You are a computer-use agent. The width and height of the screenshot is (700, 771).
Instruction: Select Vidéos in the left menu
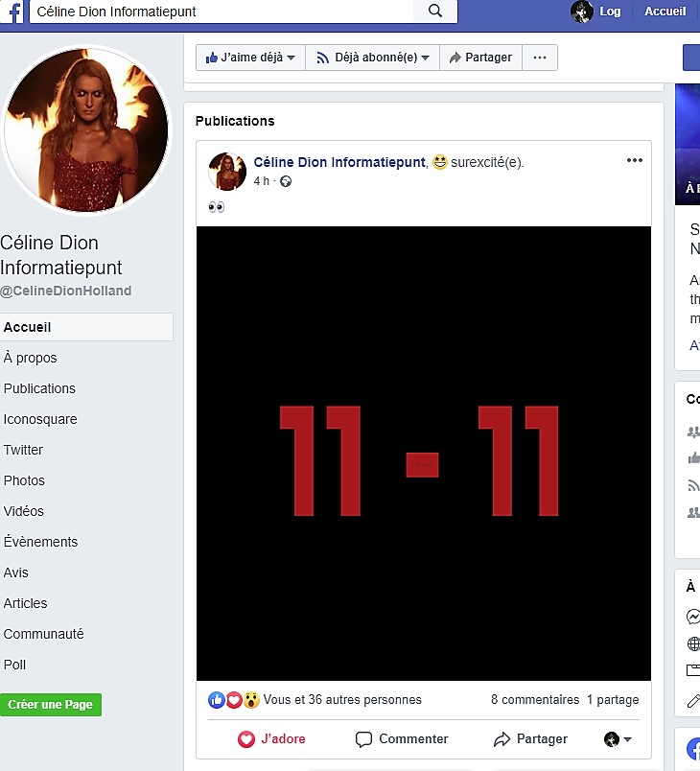24,511
